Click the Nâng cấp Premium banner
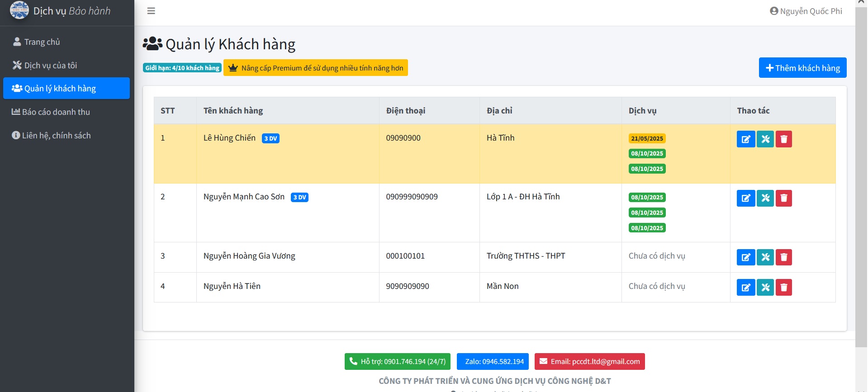 [x=315, y=68]
